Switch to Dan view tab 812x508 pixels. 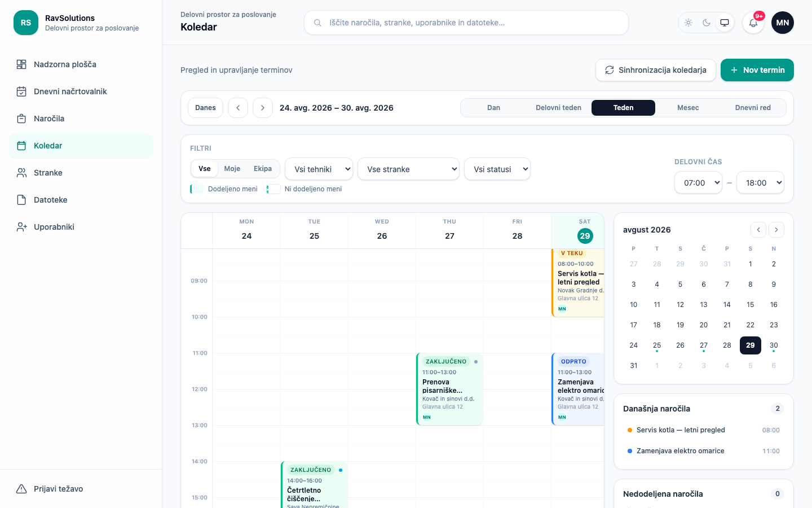point(494,108)
